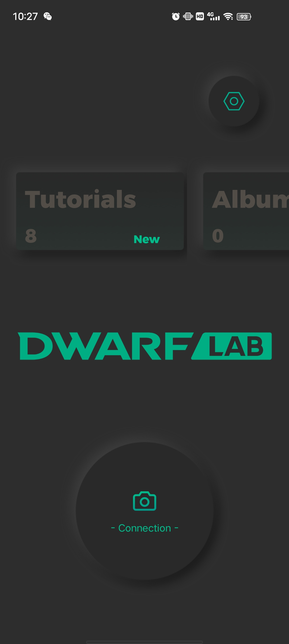Tap the battery 93 indicator

pyautogui.click(x=244, y=17)
